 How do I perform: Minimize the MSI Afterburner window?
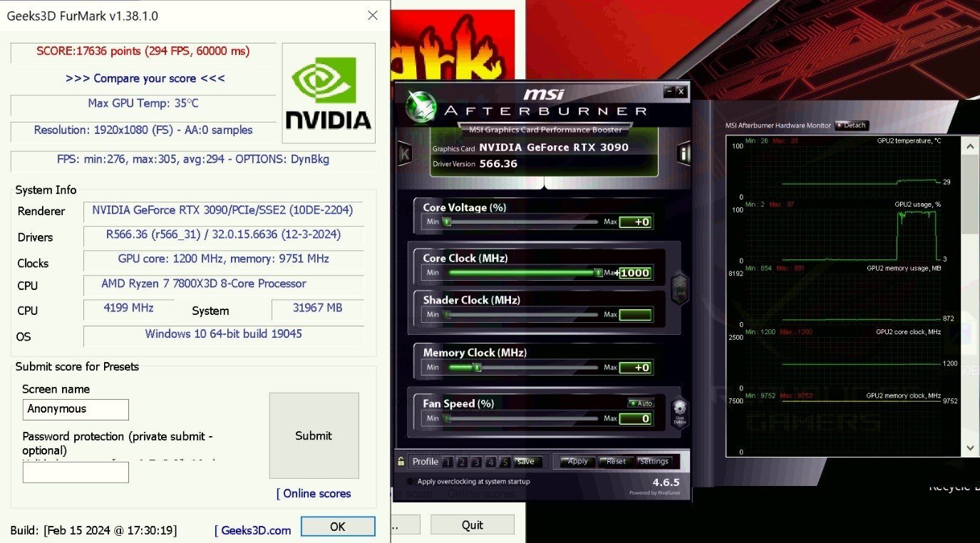pos(669,91)
